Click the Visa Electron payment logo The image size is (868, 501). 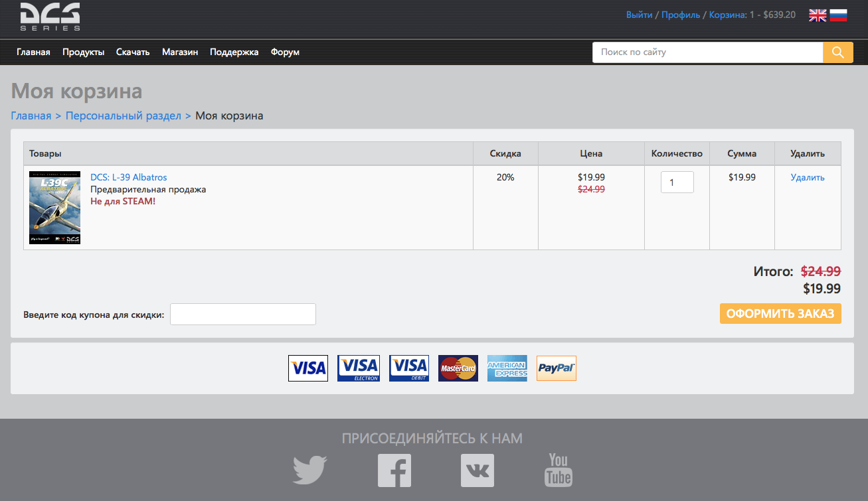pyautogui.click(x=359, y=368)
